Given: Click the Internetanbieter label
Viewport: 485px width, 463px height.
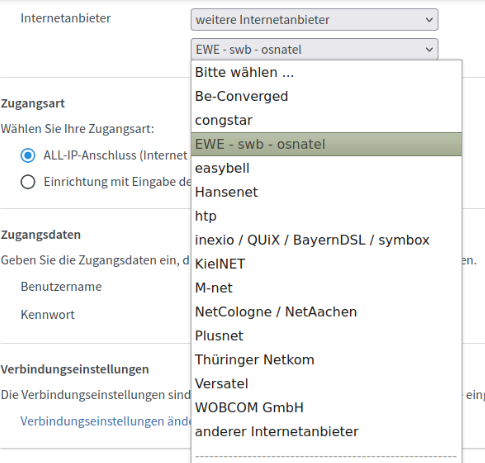Looking at the screenshot, I should 66,18.
